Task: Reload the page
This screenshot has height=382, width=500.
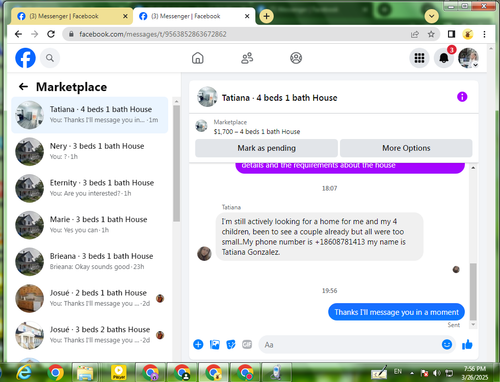Action: click(x=51, y=34)
